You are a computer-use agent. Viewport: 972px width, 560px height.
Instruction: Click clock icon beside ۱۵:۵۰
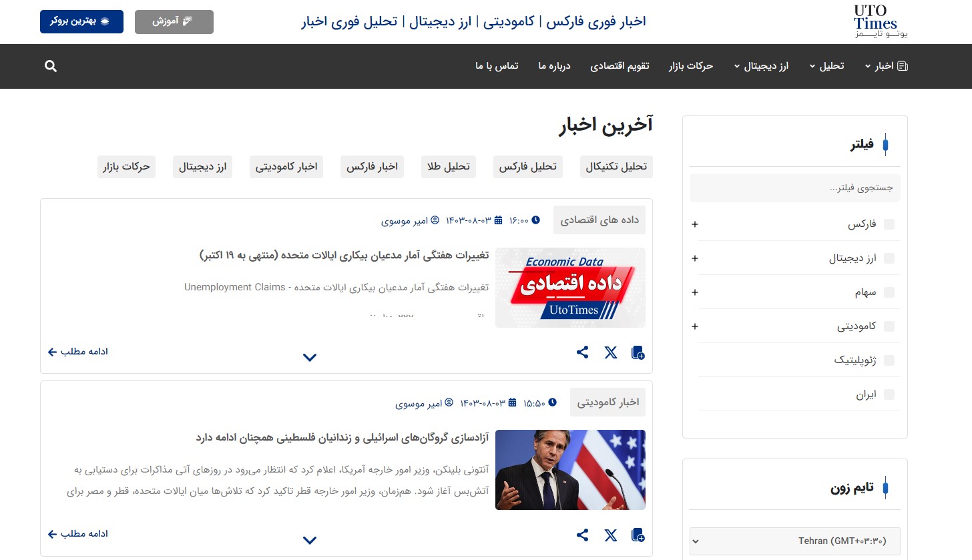pos(552,402)
